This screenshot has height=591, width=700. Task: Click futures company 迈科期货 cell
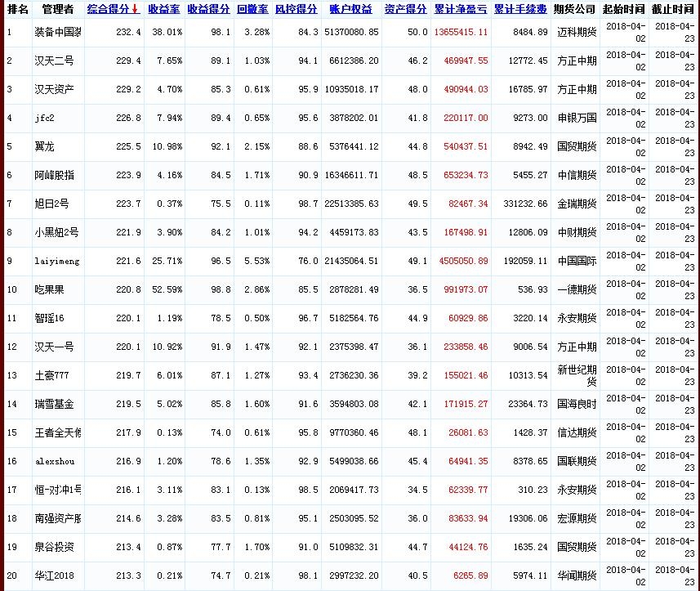pyautogui.click(x=576, y=33)
